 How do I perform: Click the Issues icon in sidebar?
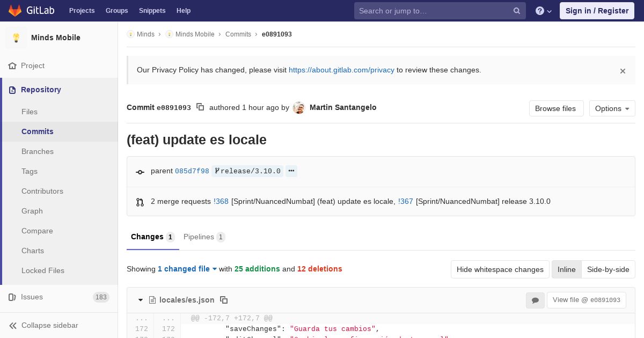12,297
